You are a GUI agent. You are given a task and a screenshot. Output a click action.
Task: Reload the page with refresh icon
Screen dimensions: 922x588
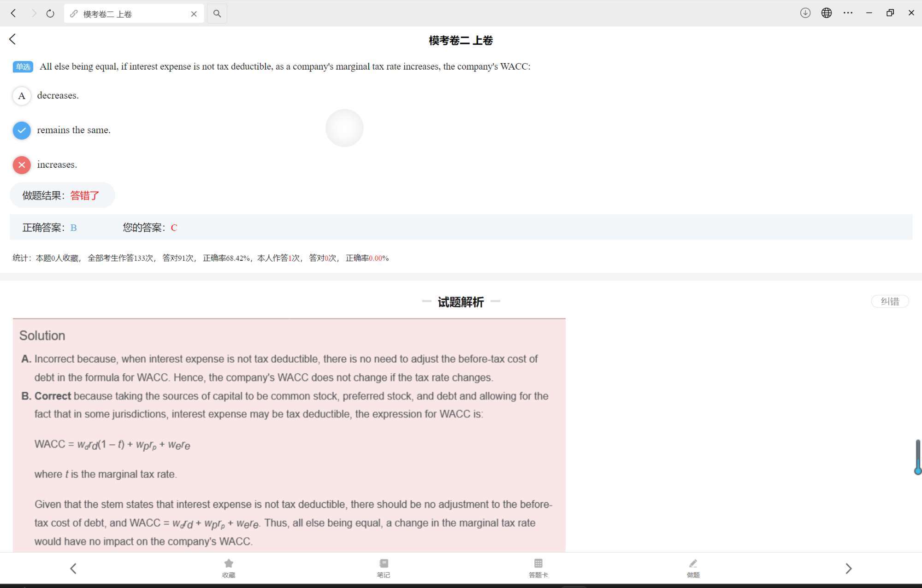[50, 14]
